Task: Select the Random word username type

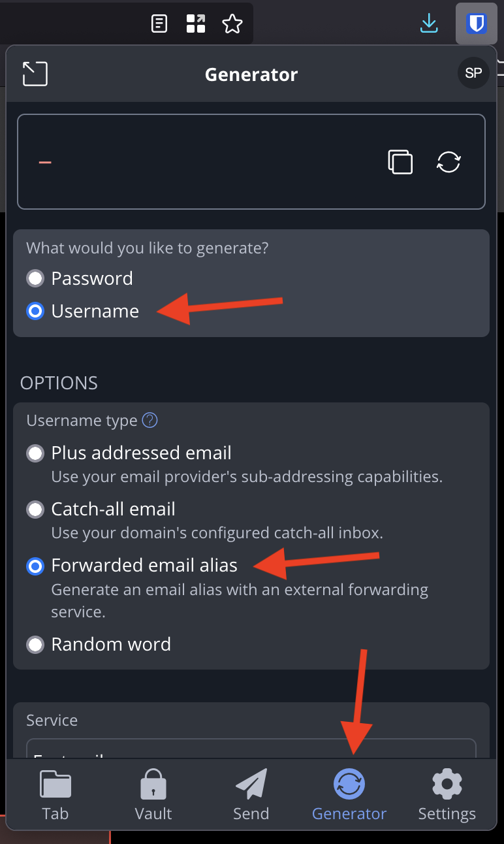Action: pos(35,644)
